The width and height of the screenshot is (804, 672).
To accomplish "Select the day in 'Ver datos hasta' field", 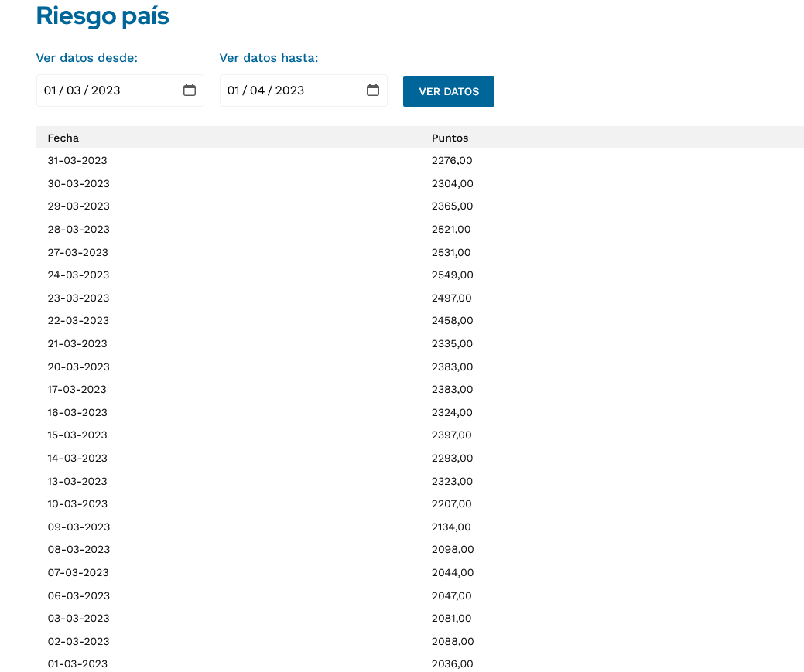I will pyautogui.click(x=233, y=90).
